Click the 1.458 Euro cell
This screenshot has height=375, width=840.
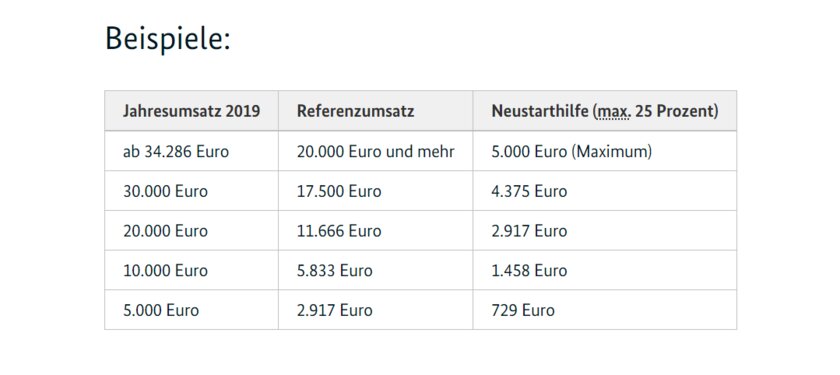pyautogui.click(x=605, y=270)
